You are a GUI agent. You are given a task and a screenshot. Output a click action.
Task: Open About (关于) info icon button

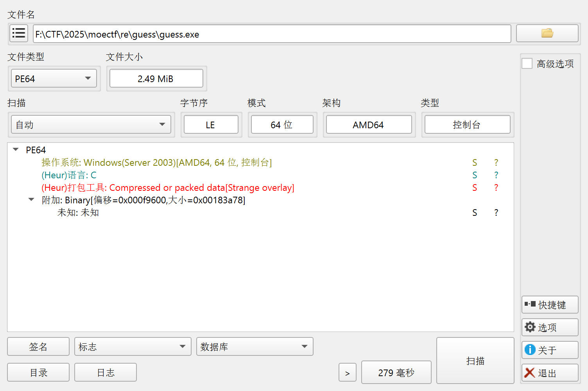coord(549,350)
